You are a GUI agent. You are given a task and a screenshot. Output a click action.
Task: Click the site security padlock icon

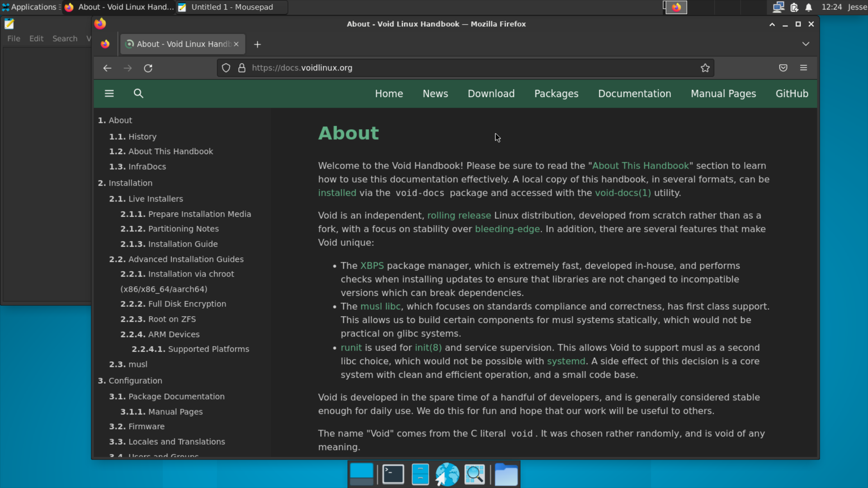coord(242,68)
